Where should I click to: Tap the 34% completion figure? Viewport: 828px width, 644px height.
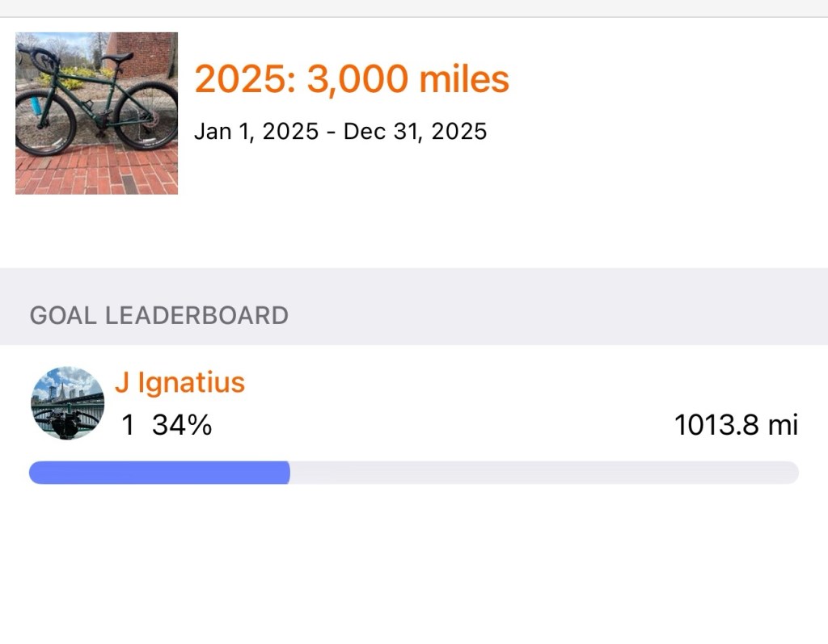pyautogui.click(x=182, y=425)
